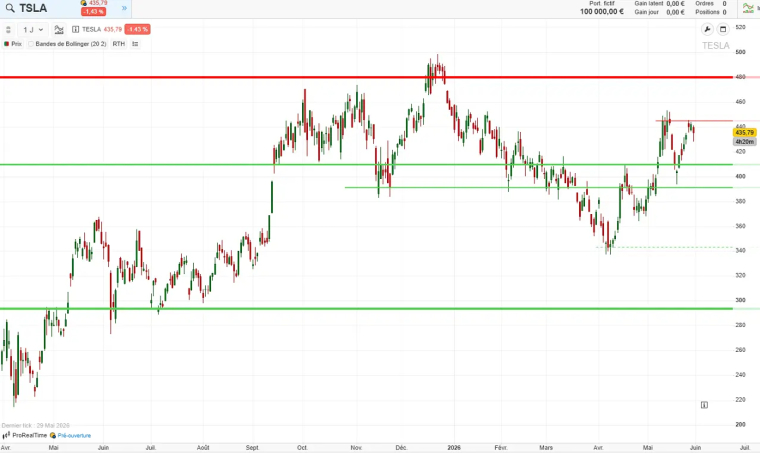Click the window/detach chart icon
The height and width of the screenshot is (453, 760).
[x=723, y=30]
